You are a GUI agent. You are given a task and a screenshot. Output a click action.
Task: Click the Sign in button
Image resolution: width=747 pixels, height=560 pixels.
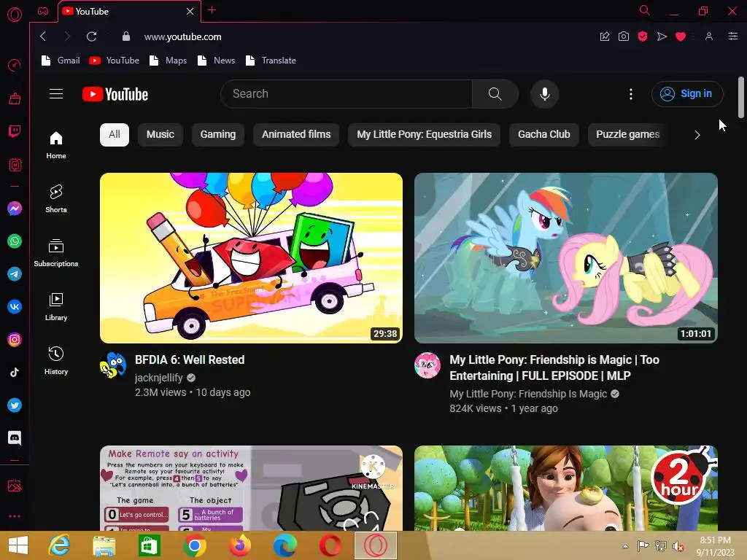click(687, 94)
